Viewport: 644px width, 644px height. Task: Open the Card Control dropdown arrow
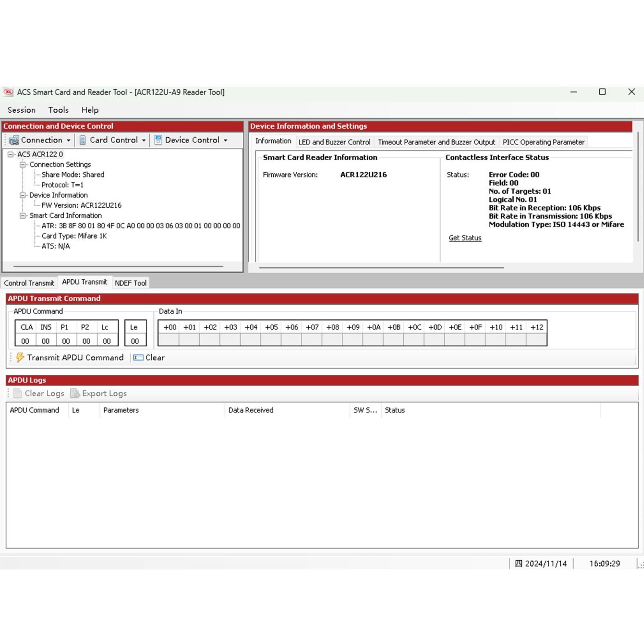[x=144, y=140]
